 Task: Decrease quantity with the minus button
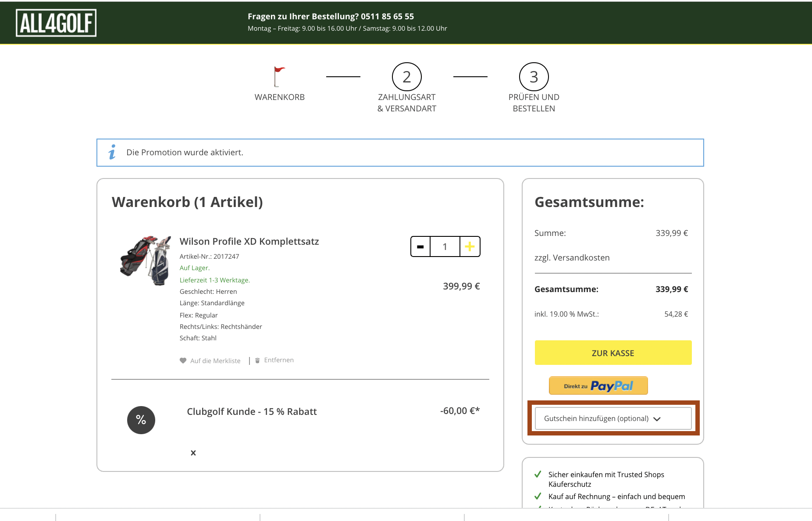(420, 246)
